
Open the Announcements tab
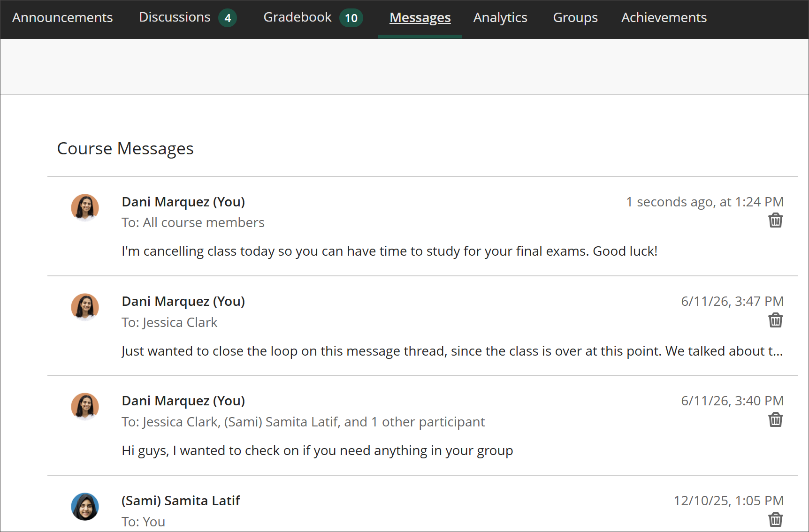[x=62, y=18]
